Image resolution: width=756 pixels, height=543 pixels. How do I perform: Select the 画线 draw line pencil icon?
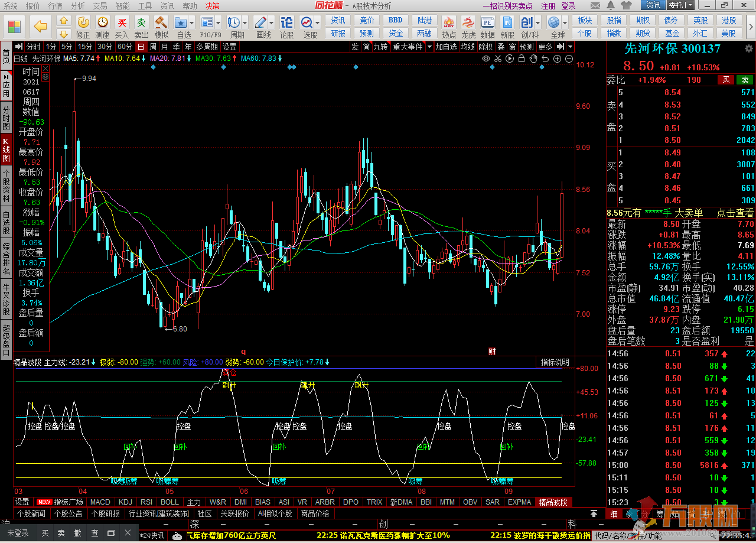(259, 22)
